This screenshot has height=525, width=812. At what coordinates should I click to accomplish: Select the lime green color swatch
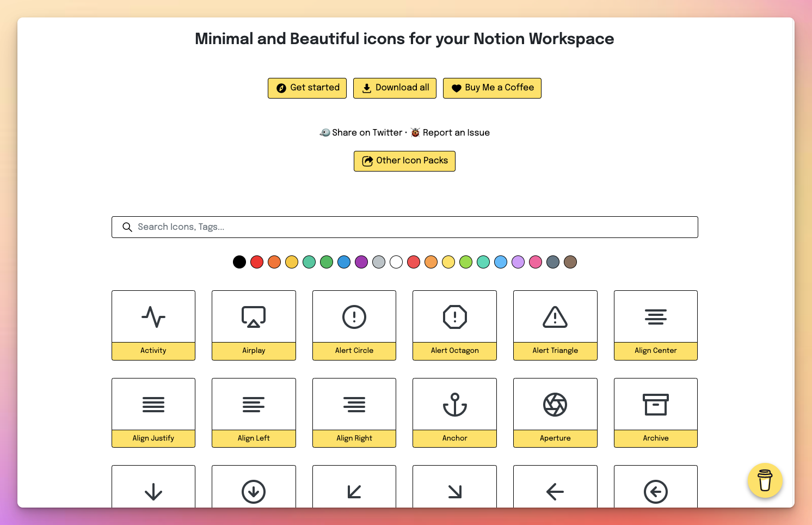click(x=466, y=262)
